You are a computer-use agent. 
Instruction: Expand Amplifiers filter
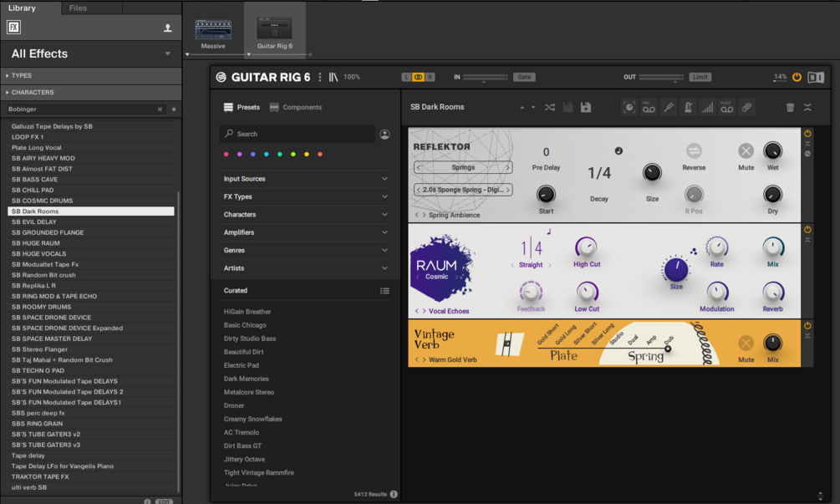click(305, 232)
